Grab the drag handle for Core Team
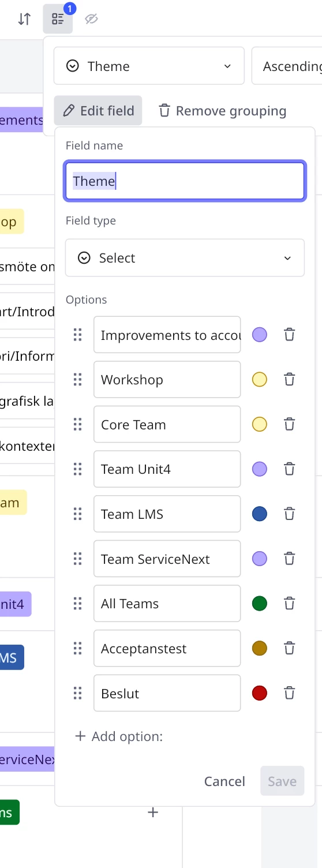322x868 pixels. point(77,424)
